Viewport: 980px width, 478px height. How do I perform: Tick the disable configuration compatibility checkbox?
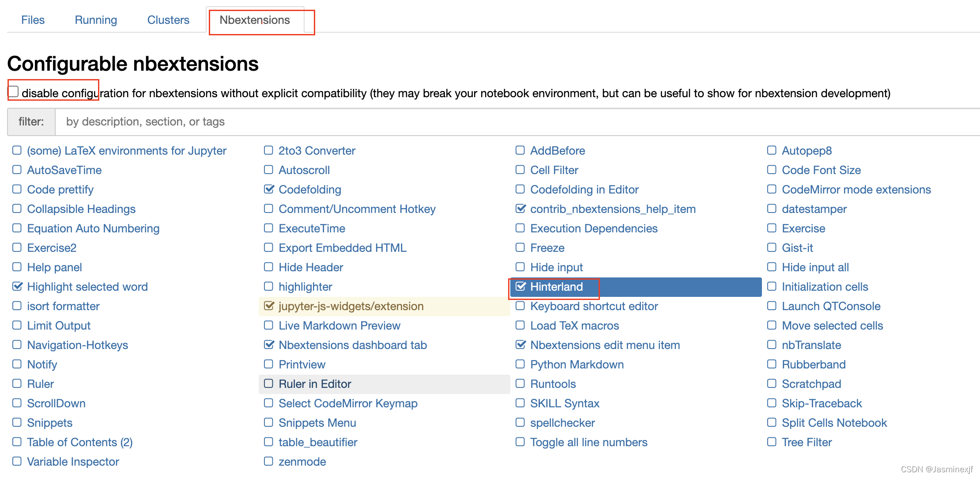click(14, 91)
